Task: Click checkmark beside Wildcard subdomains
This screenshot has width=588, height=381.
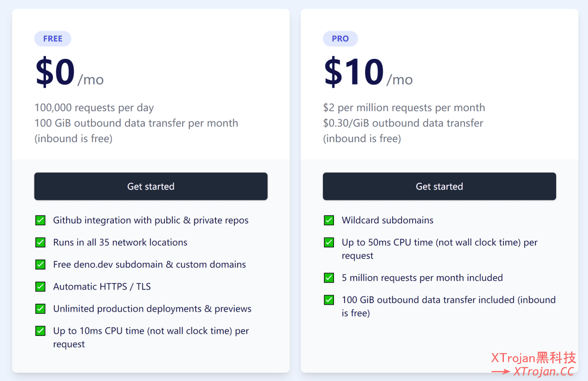Action: tap(329, 220)
